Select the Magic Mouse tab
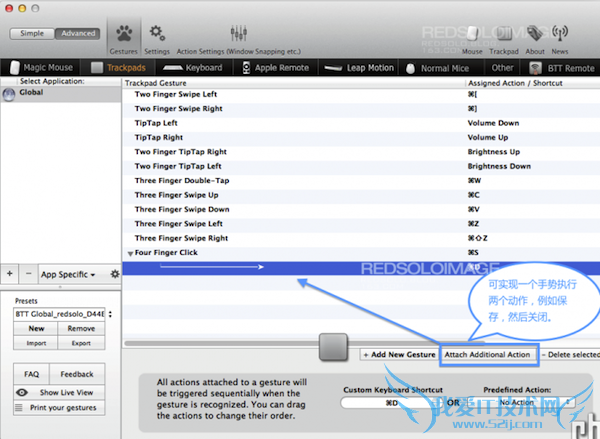Viewport: 600px width, 439px height. coord(41,68)
